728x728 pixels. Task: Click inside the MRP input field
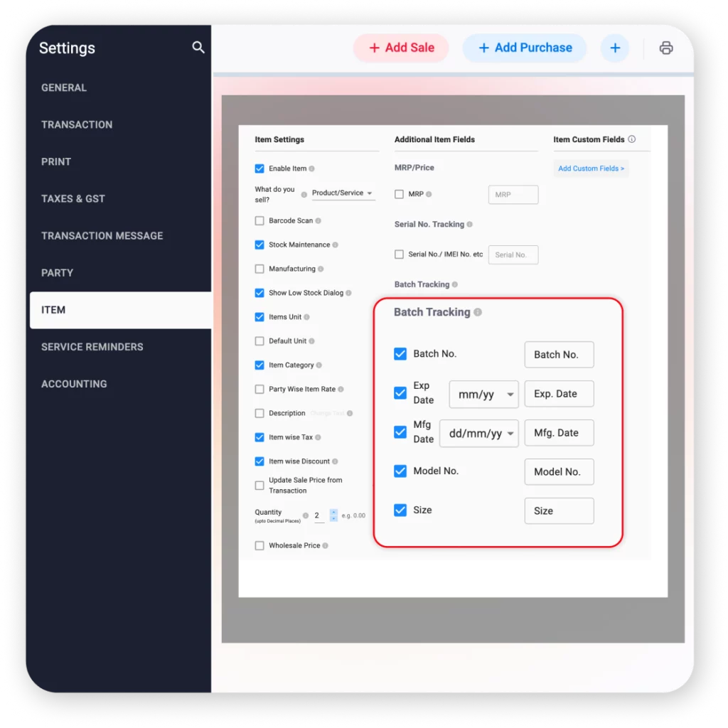pyautogui.click(x=513, y=194)
